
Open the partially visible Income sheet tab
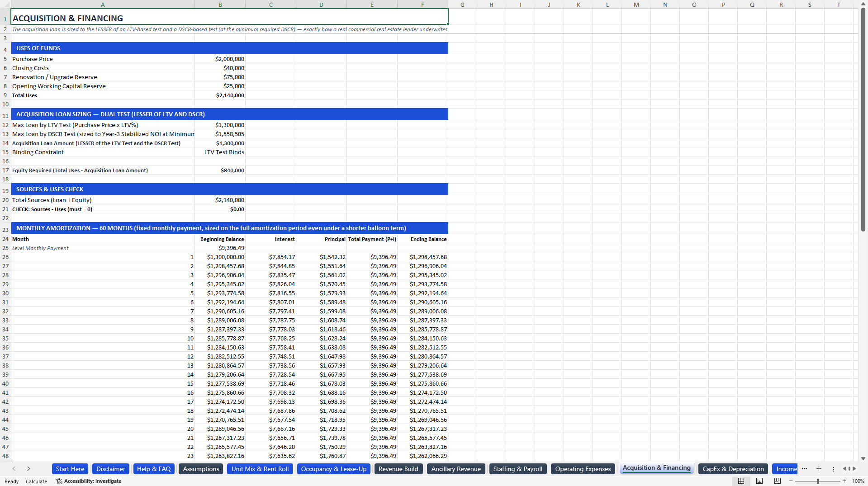(785, 469)
